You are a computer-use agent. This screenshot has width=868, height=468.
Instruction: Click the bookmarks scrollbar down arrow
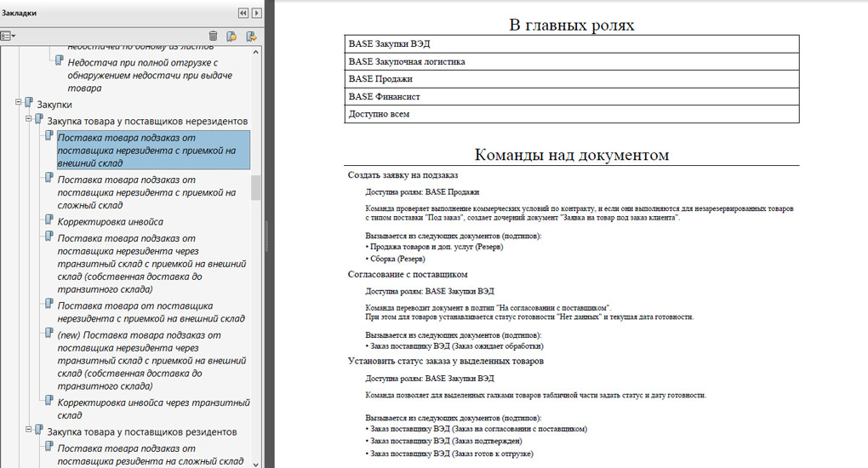tap(256, 464)
